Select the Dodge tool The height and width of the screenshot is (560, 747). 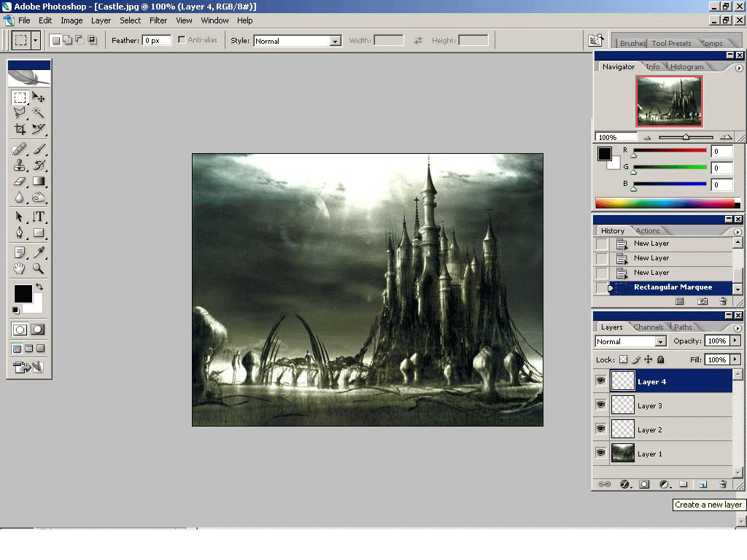[x=38, y=197]
